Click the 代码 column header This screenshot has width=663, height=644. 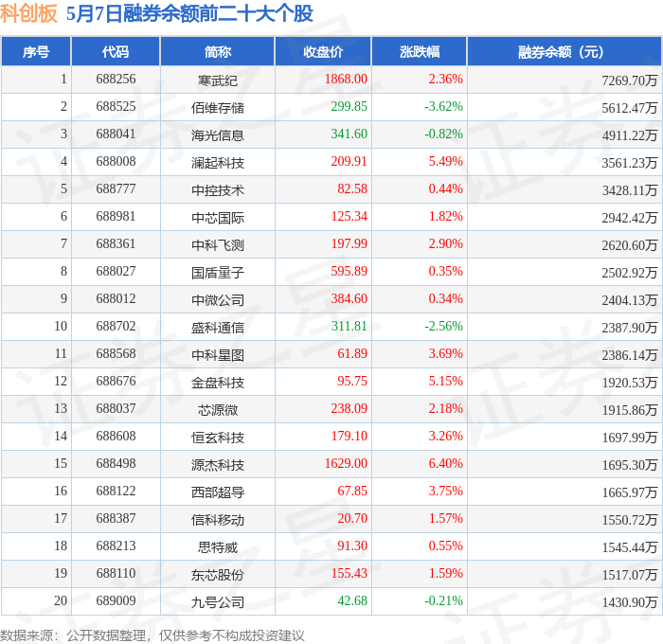(x=116, y=51)
